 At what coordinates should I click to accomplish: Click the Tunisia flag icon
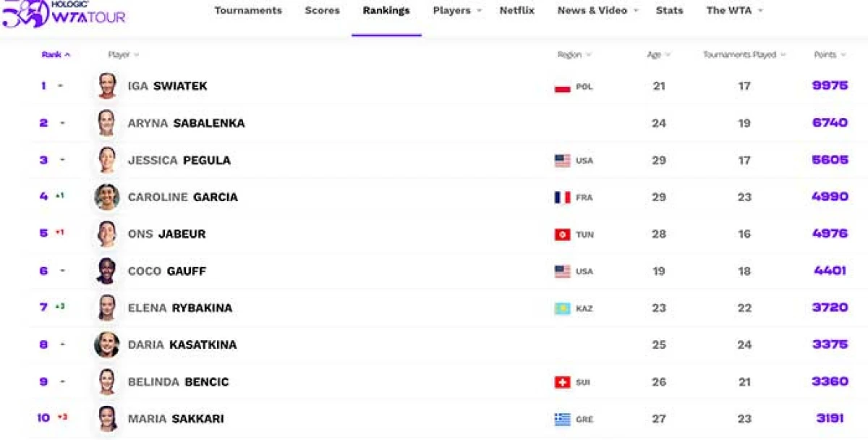pyautogui.click(x=562, y=234)
